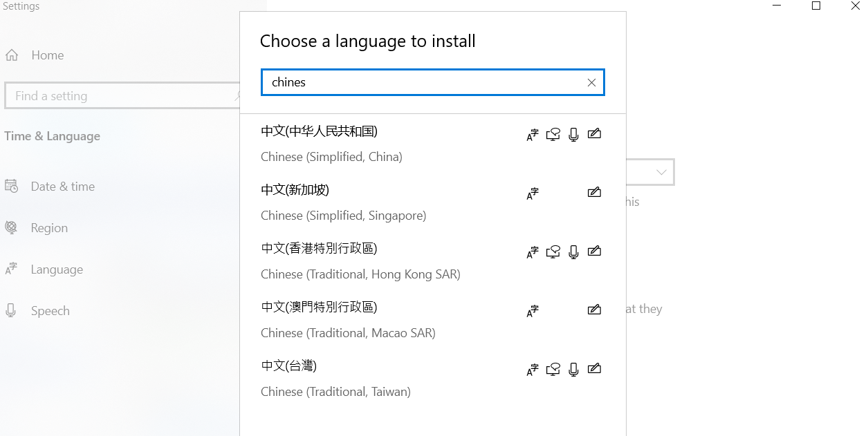Choose Chinese (Traditional, Hong Kong SAR)
The width and height of the screenshot is (868, 436).
pos(360,261)
